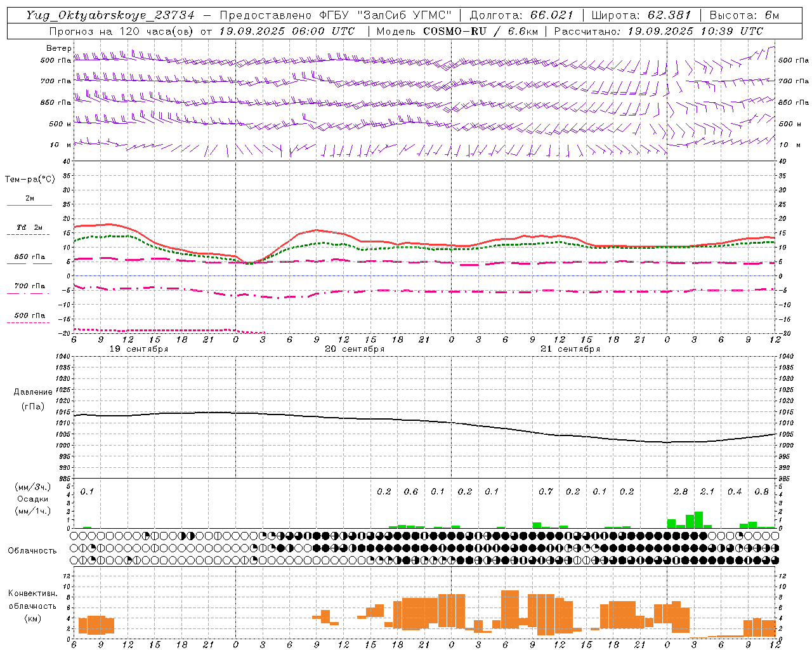Click the 'Прогноз на 120 часа(ов)' forecast text
The height and width of the screenshot is (650, 812).
point(122,31)
